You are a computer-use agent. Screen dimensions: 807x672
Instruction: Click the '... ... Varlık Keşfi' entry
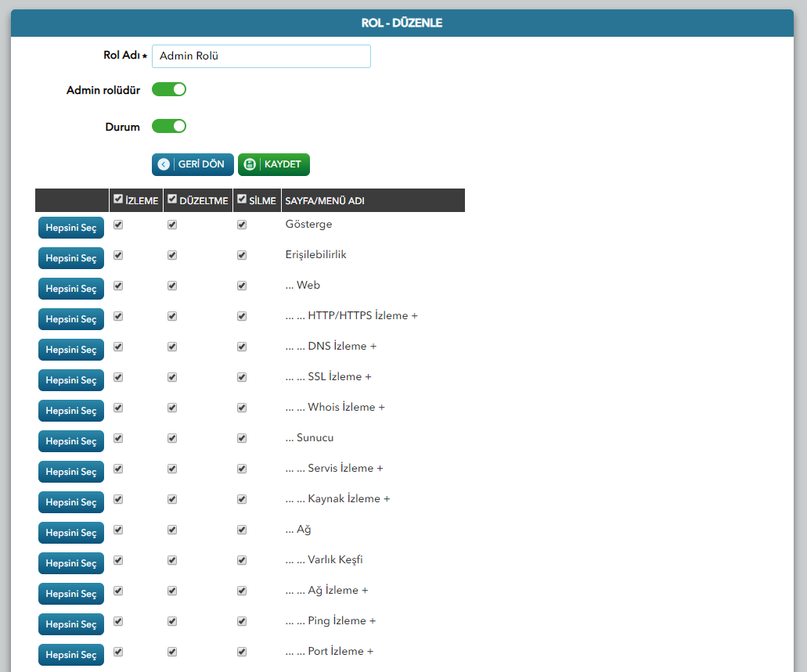[324, 560]
